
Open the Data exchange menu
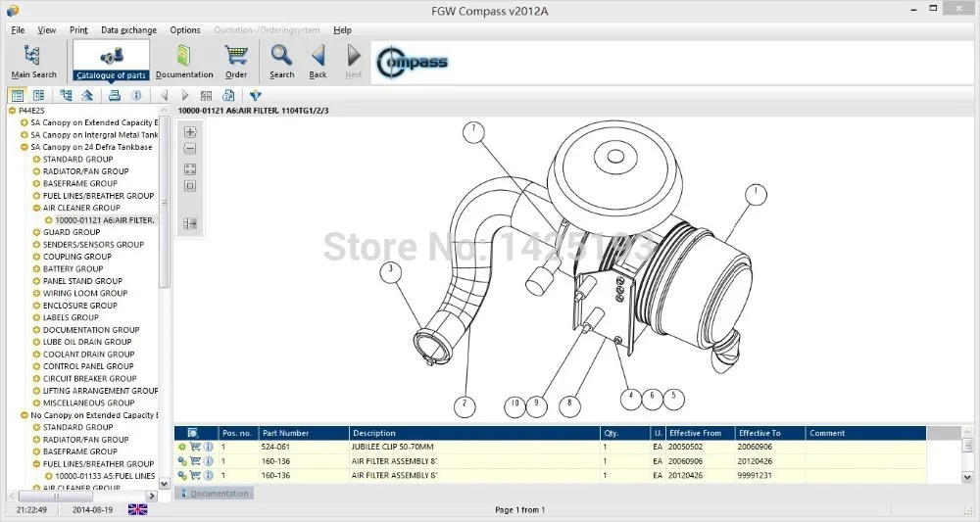128,30
